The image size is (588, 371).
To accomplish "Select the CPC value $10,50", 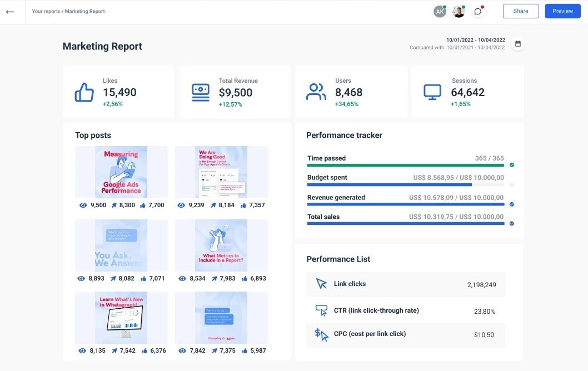I will [484, 335].
